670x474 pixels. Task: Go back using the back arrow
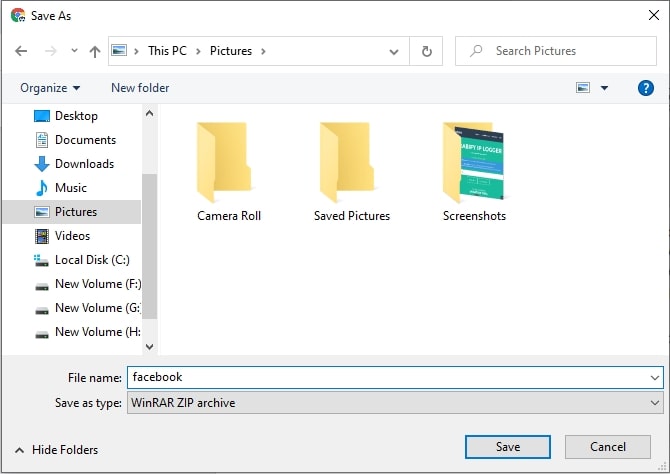[21, 51]
